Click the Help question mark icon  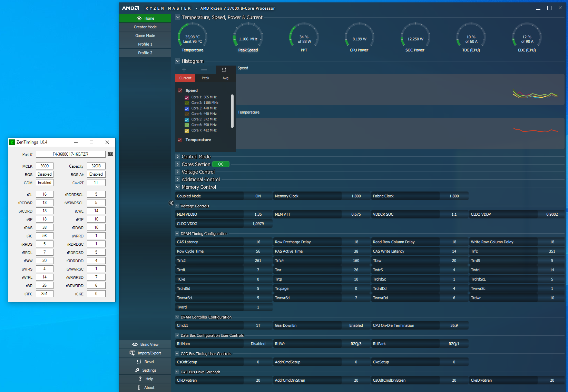click(140, 379)
